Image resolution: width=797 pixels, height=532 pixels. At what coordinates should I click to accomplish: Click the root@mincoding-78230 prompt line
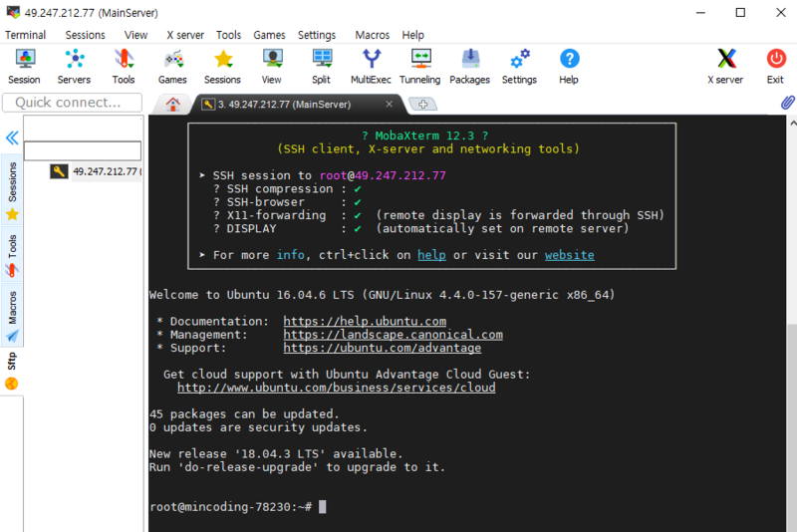(x=231, y=506)
